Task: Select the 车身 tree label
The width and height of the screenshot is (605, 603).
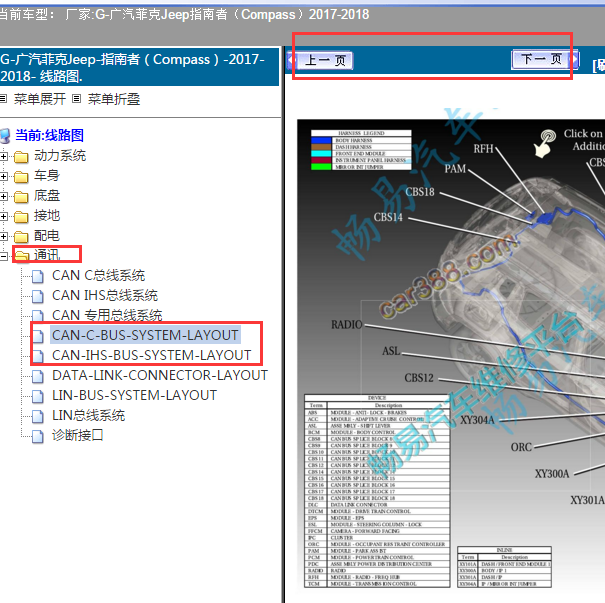Action: pyautogui.click(x=47, y=176)
